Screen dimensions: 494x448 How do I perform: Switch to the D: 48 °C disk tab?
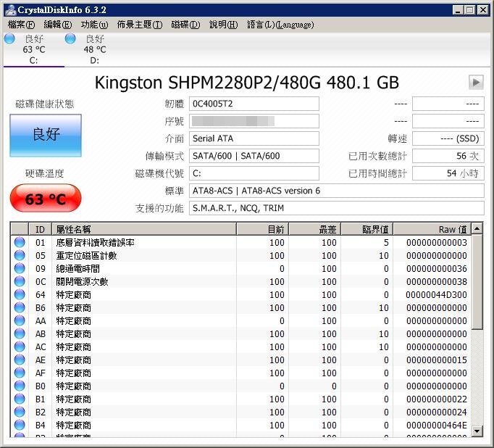click(x=95, y=49)
